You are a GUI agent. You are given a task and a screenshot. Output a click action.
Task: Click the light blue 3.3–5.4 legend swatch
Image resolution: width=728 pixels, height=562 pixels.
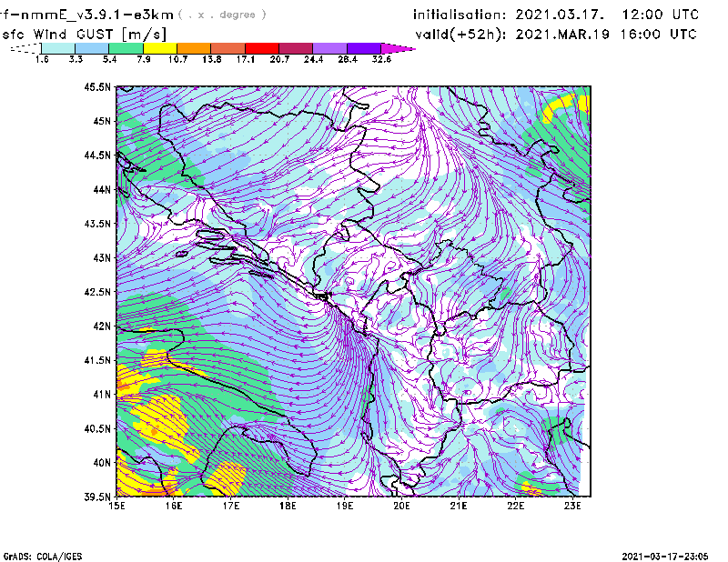[92, 48]
